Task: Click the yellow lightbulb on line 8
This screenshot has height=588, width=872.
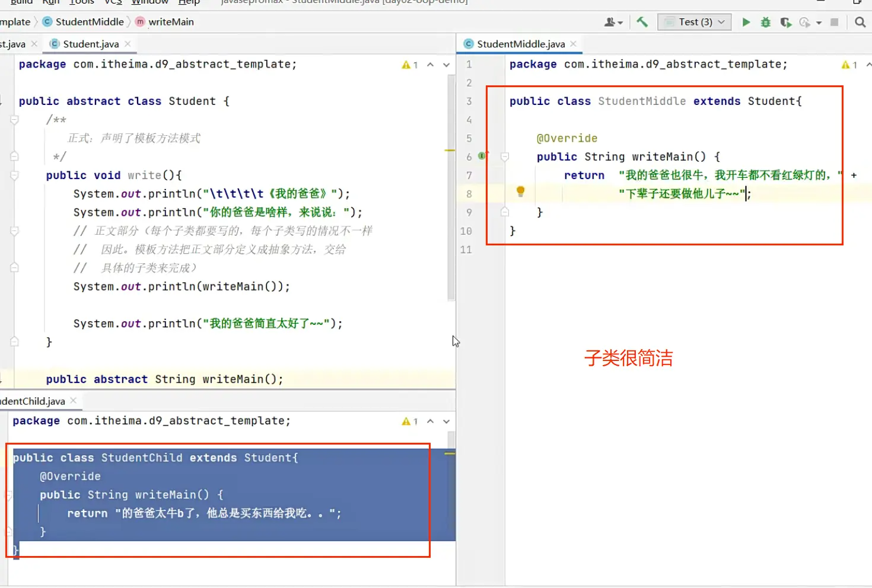Action: click(520, 191)
